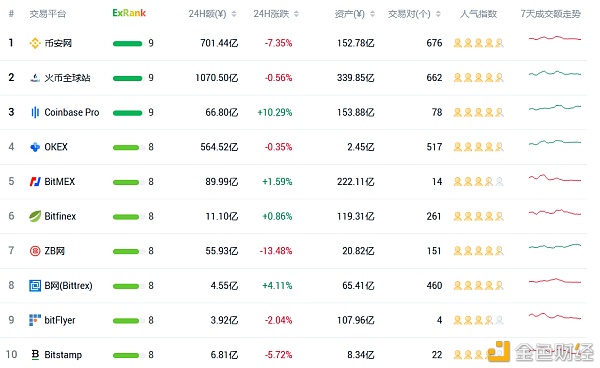Click the Binance (币安网) logo icon
This screenshot has height=368, width=600.
[35, 43]
